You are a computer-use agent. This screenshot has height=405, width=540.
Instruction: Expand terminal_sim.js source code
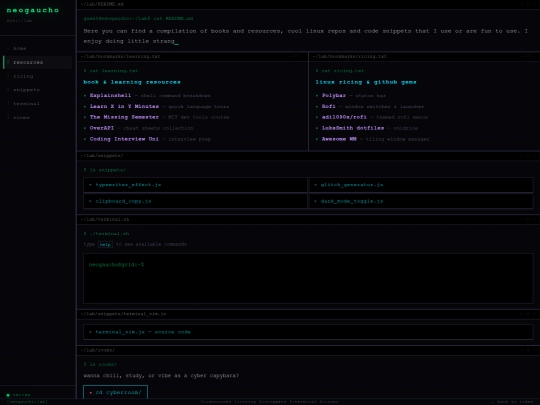[308, 332]
